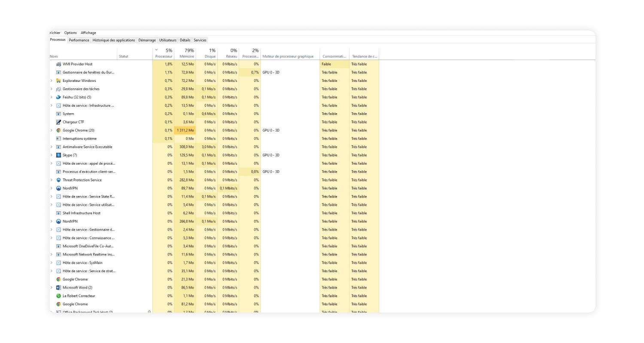The height and width of the screenshot is (343, 644).
Task: Select the Le Robert Correcteur row name
Action: click(79, 296)
